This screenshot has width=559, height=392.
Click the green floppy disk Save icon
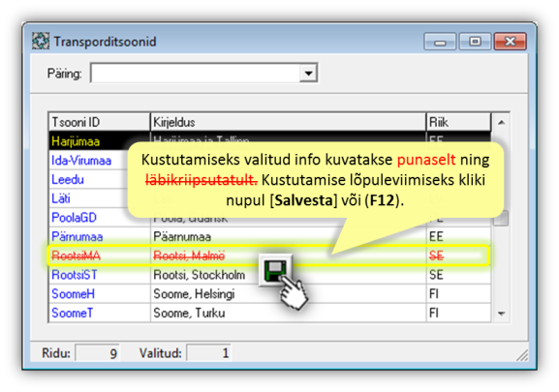[x=275, y=271]
